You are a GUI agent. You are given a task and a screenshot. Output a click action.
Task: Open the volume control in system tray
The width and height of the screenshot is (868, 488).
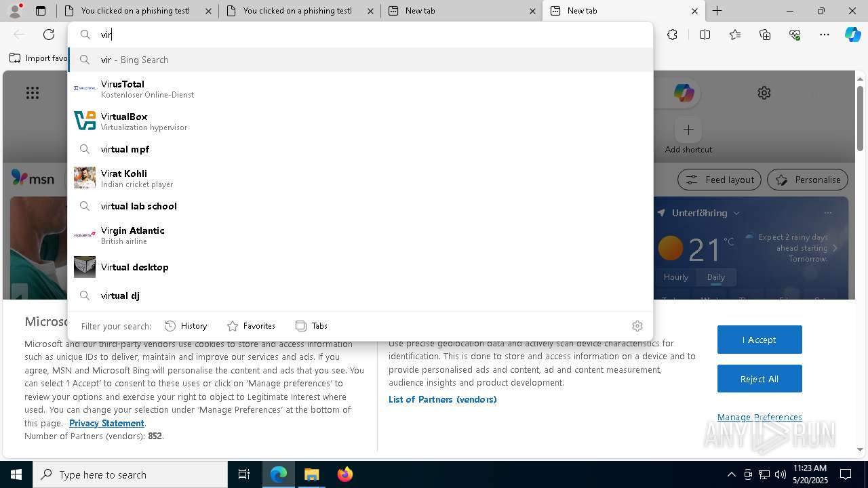coord(781,474)
